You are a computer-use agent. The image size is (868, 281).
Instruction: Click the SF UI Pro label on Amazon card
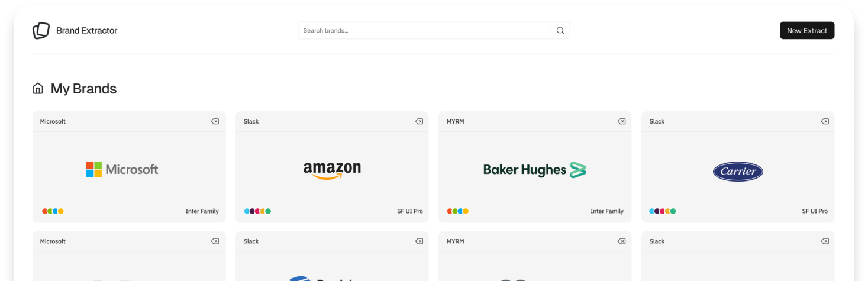(410, 211)
